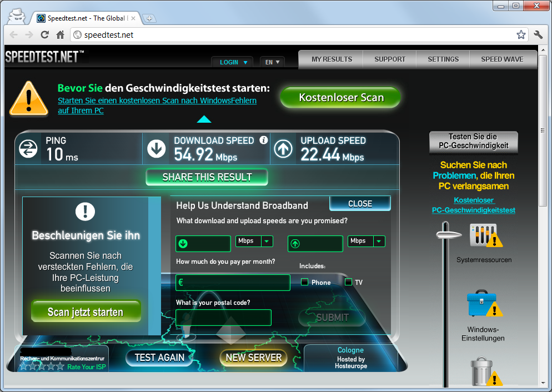Click the promised upload speed field
The width and height of the screenshot is (552, 392).
(315, 244)
